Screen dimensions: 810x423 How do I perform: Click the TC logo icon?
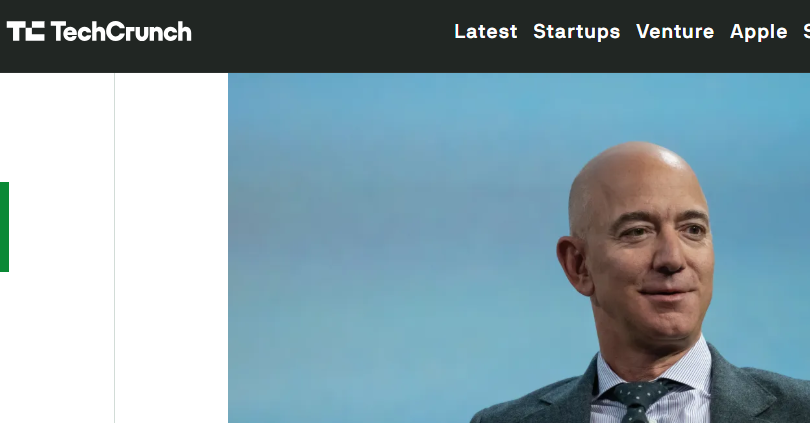(x=25, y=31)
